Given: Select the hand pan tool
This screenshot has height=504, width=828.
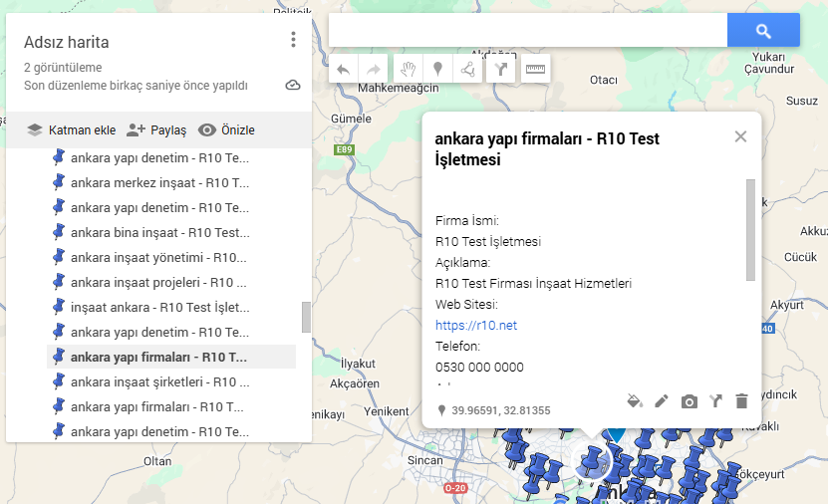Looking at the screenshot, I should click(408, 69).
